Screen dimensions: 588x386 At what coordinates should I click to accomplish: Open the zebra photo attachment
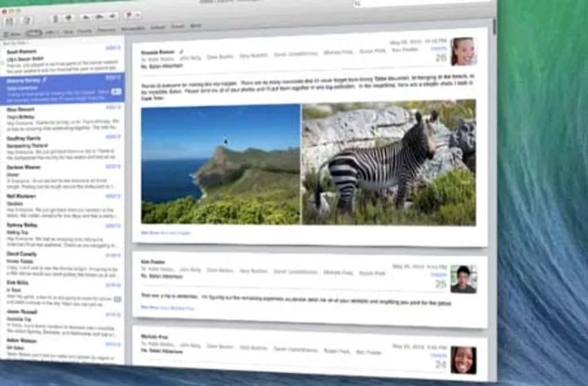click(x=389, y=163)
